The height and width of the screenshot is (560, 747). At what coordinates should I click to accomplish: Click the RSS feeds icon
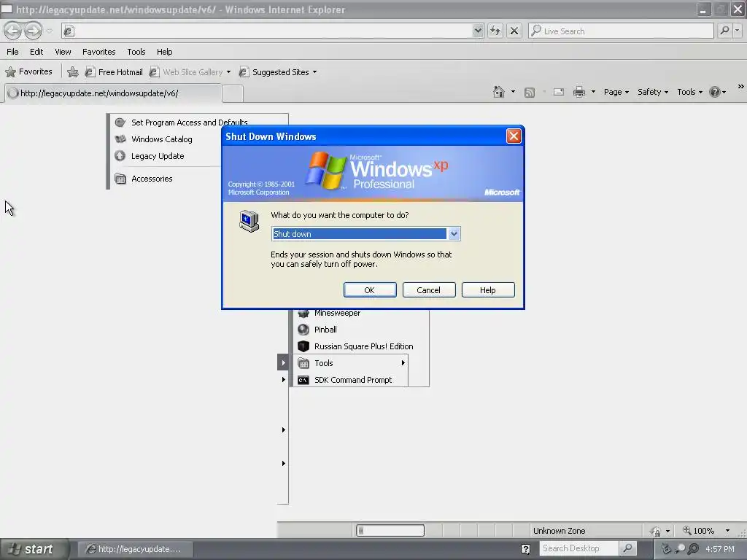coord(530,93)
